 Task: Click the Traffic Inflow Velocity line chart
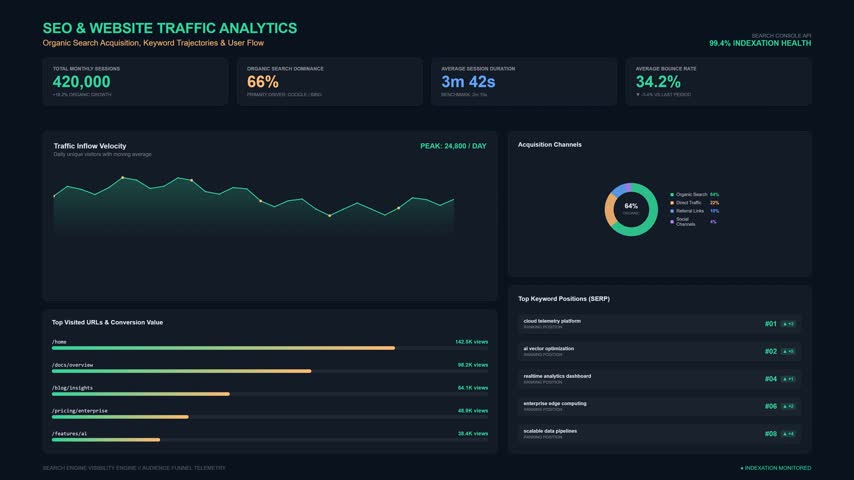(254, 204)
